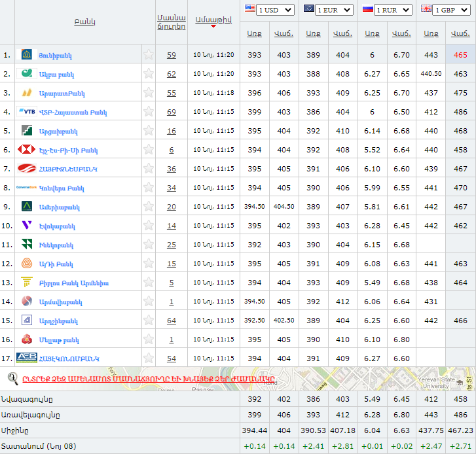Sort by EUR buy column header

(313, 33)
